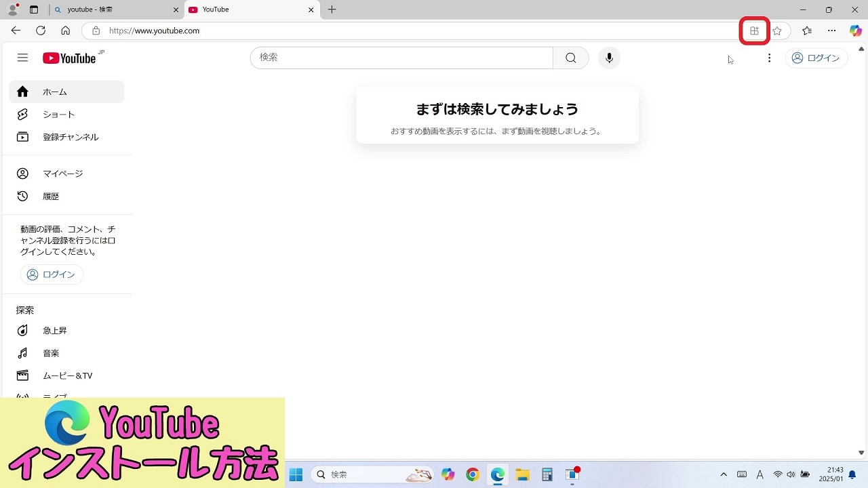868x488 pixels.
Task: Refresh the page in Edge
Action: coord(41,30)
